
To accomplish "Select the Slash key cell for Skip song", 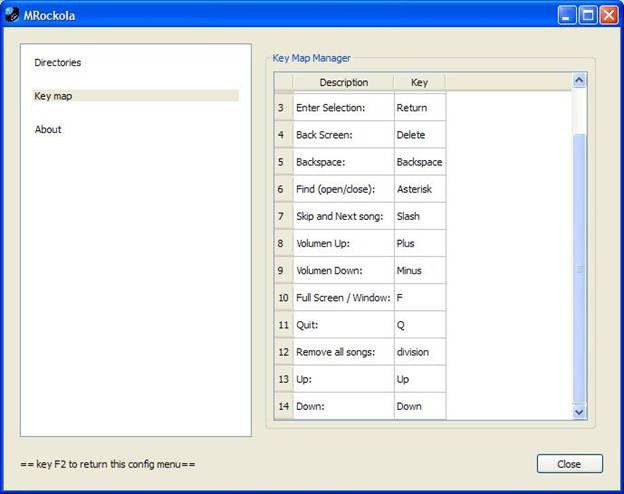I will coord(419,216).
